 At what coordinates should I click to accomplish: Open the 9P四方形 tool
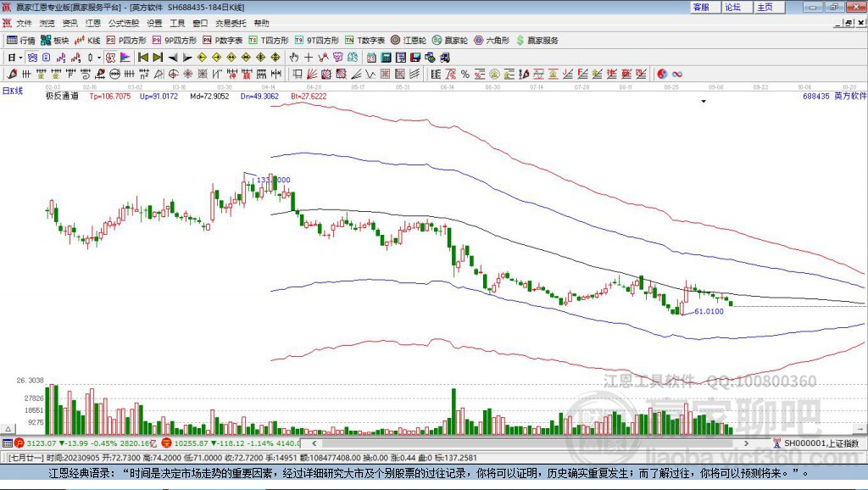tap(175, 41)
